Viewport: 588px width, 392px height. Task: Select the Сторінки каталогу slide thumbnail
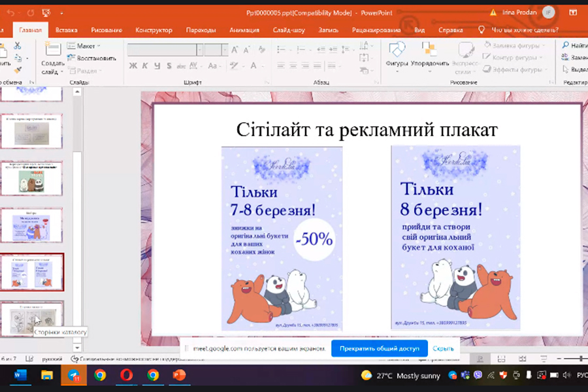[32, 316]
